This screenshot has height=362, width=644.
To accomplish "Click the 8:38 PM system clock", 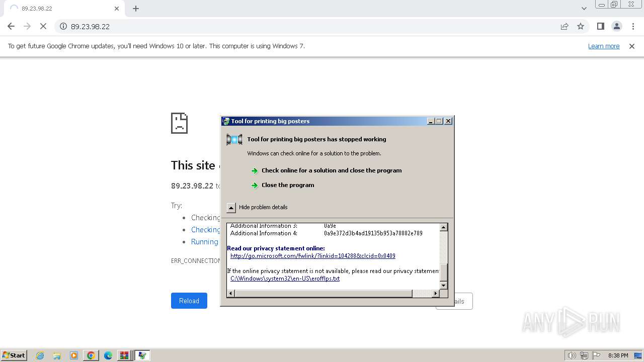I will tap(618, 355).
